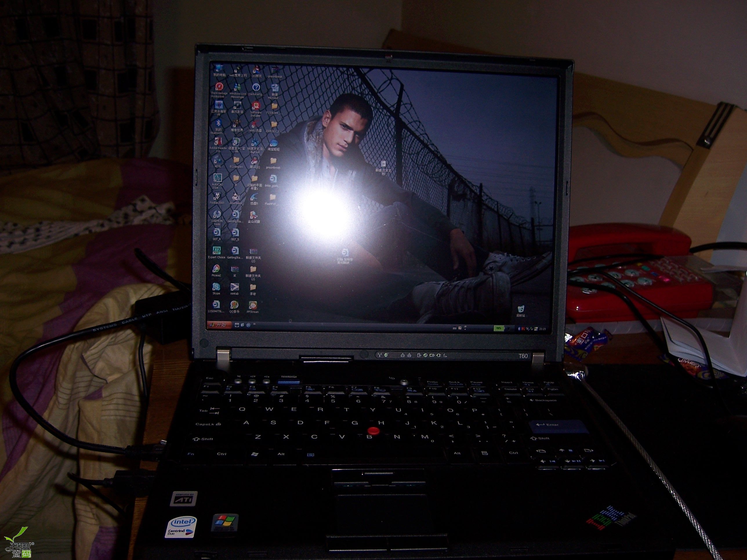Viewport: 747px width, 560px height.
Task: Open the Web 迅雷 shortcut
Action: pos(256,125)
